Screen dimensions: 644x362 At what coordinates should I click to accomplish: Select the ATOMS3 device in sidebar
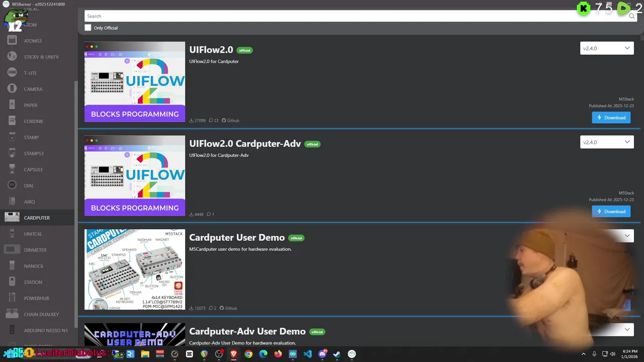point(38,41)
